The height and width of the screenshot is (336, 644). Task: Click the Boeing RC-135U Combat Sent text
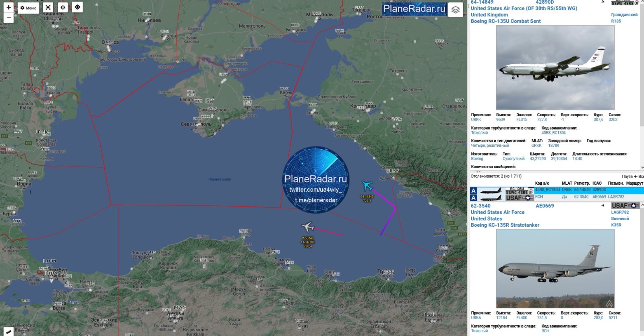(506, 21)
